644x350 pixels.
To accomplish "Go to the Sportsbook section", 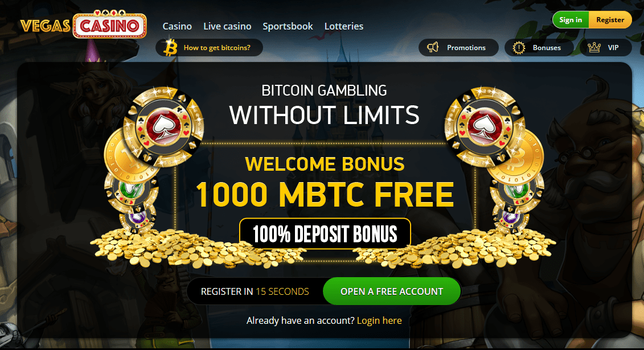I will click(x=288, y=26).
